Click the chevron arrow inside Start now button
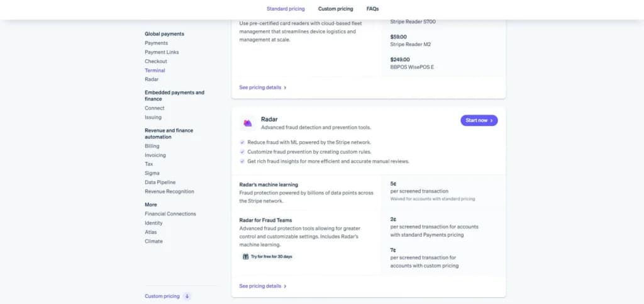Screen dimensions: 644x304 click(491, 120)
